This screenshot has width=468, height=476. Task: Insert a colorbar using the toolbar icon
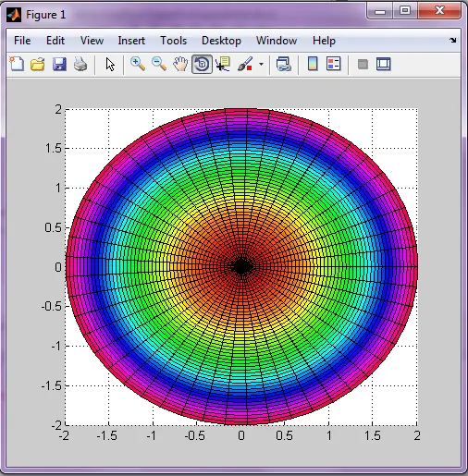[x=313, y=65]
